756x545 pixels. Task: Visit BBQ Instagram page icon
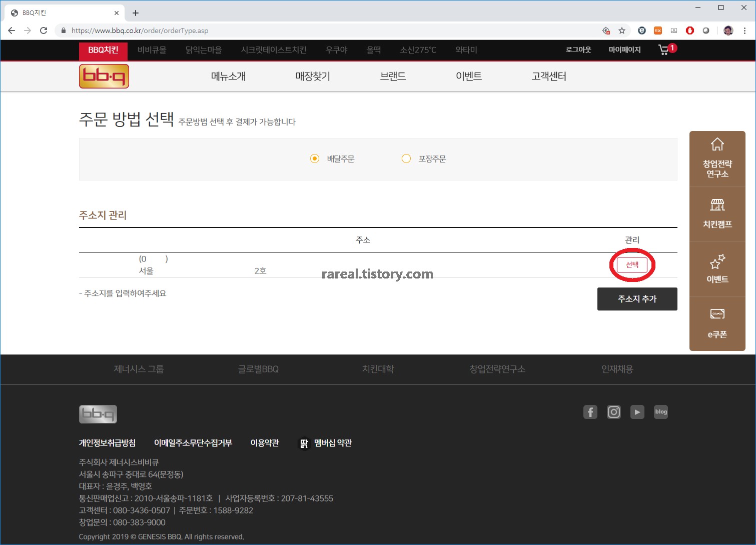(x=614, y=412)
